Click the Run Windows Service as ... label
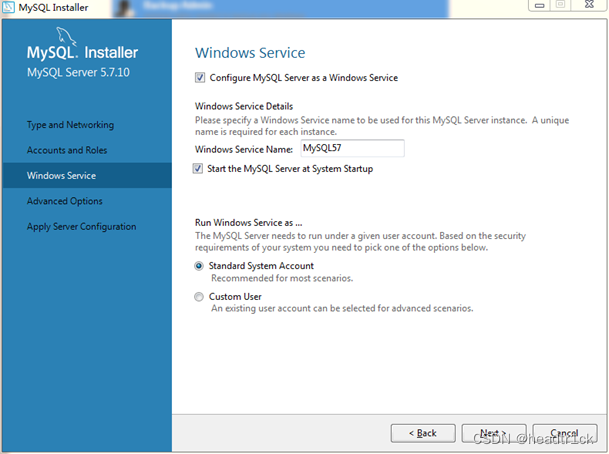 click(x=249, y=223)
